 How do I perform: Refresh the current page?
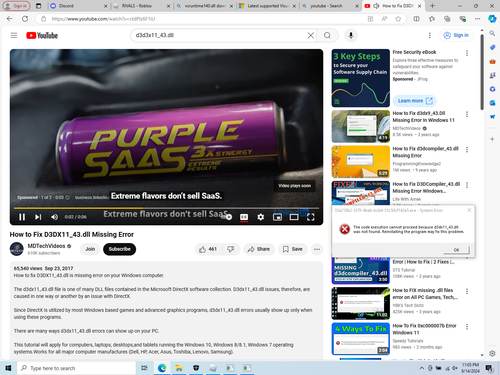(25, 19)
